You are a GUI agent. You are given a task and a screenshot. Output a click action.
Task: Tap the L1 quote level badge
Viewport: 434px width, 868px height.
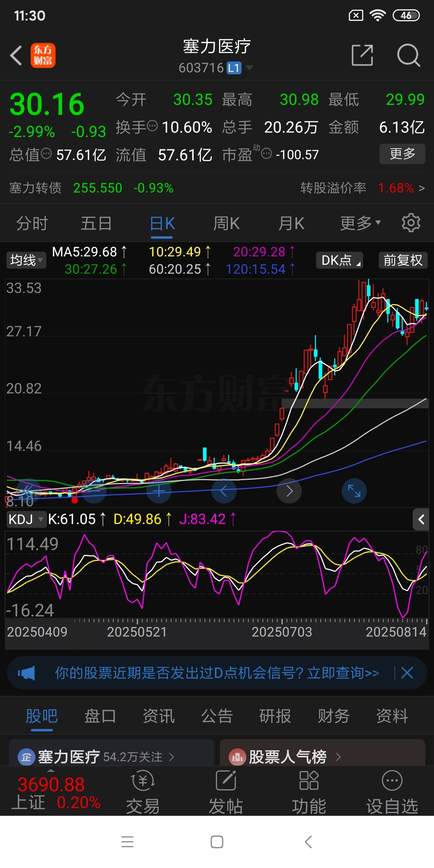(234, 68)
